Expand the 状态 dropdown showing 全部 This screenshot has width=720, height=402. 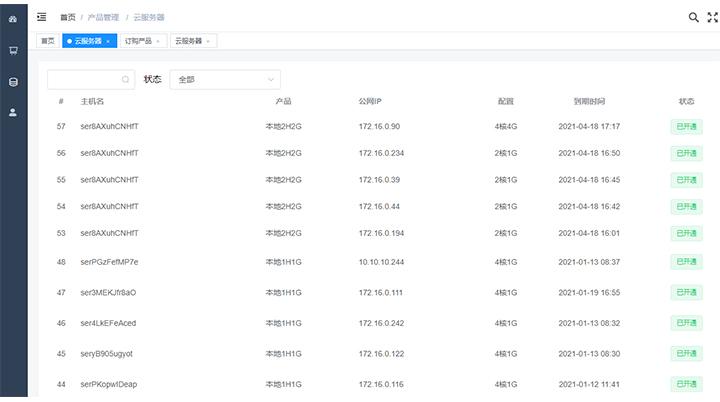225,79
